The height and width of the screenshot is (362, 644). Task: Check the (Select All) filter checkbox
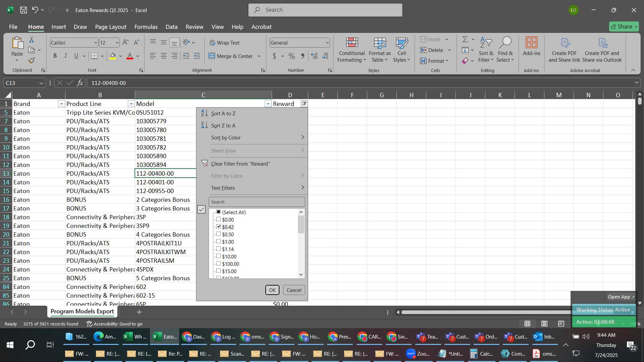(x=218, y=212)
